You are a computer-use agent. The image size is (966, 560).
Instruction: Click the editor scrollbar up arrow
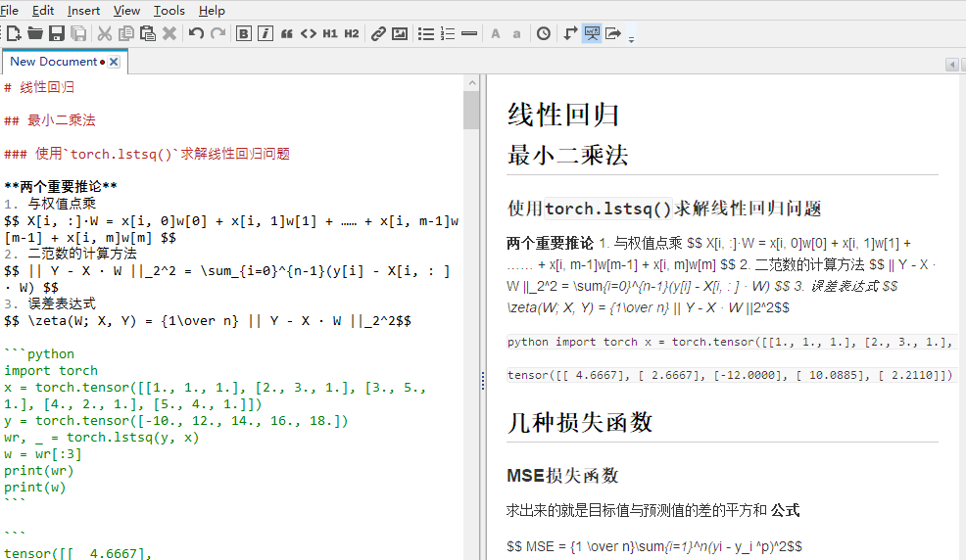coord(472,82)
